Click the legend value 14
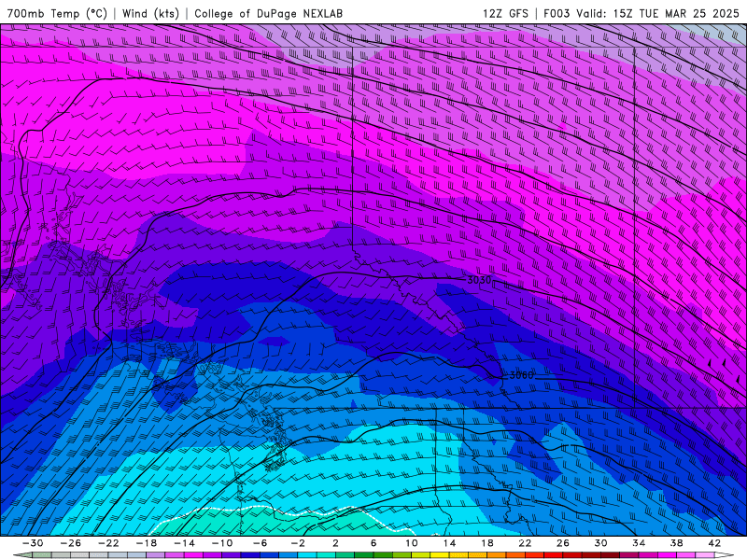 449,543
